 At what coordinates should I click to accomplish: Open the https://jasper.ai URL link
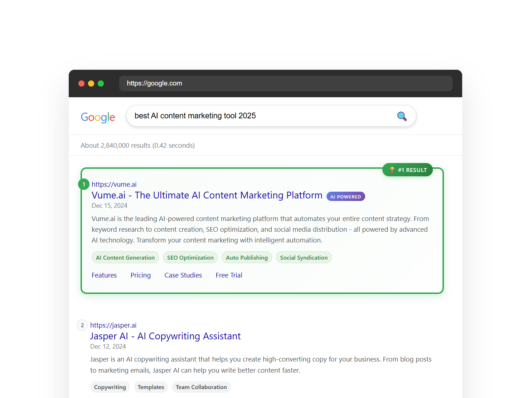point(113,325)
